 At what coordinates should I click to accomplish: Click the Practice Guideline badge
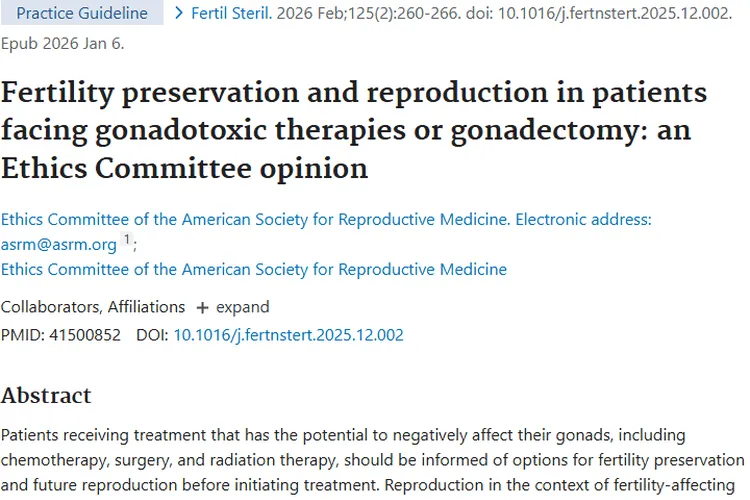82,14
